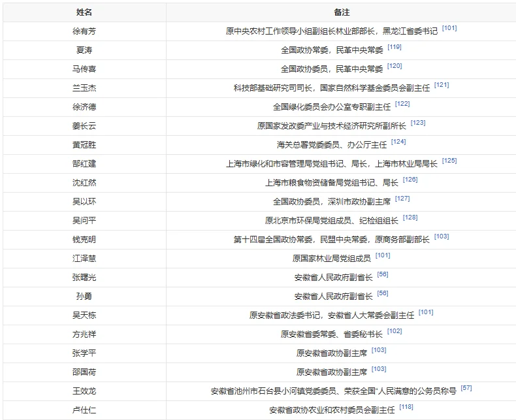Click the remark text beginning 科技部基础研究司司长
Image resolution: width=516 pixels, height=420 pixels.
point(332,88)
